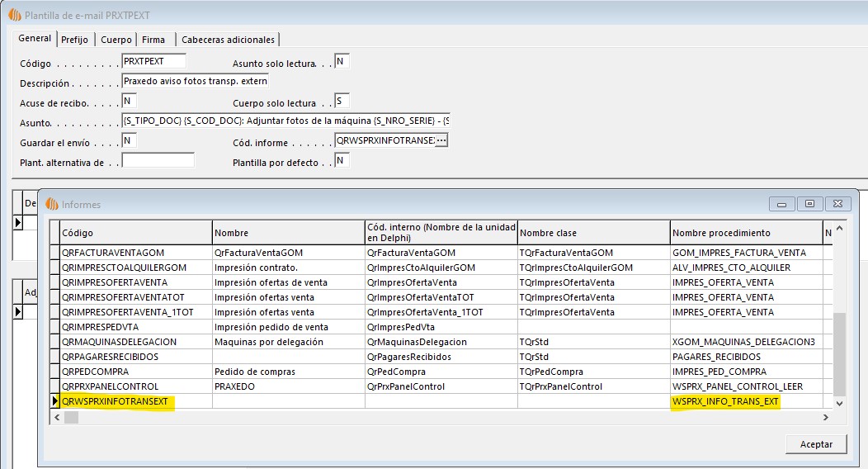Maximize the Informes dialog window
868x469 pixels.
[x=809, y=204]
